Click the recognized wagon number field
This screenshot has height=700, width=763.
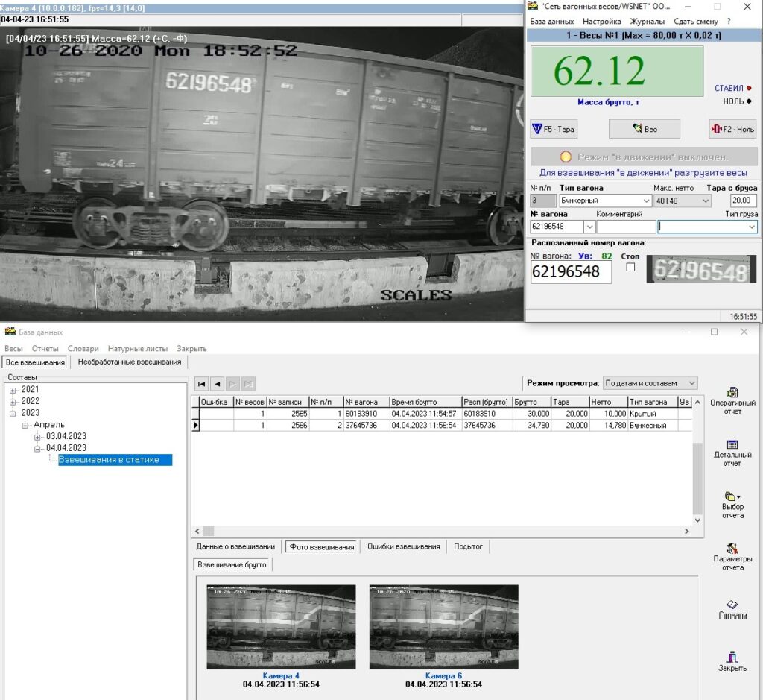571,271
